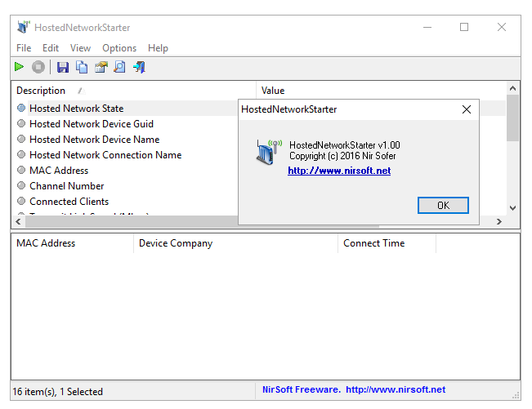The width and height of the screenshot is (532, 409).
Task: Open the Options menu
Action: click(119, 48)
